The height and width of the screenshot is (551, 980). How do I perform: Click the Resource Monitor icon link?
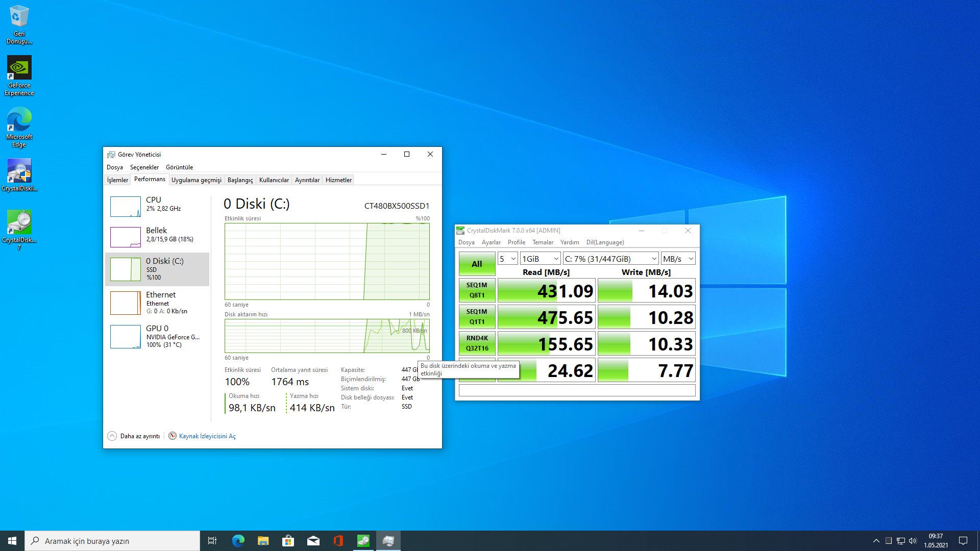pos(173,436)
